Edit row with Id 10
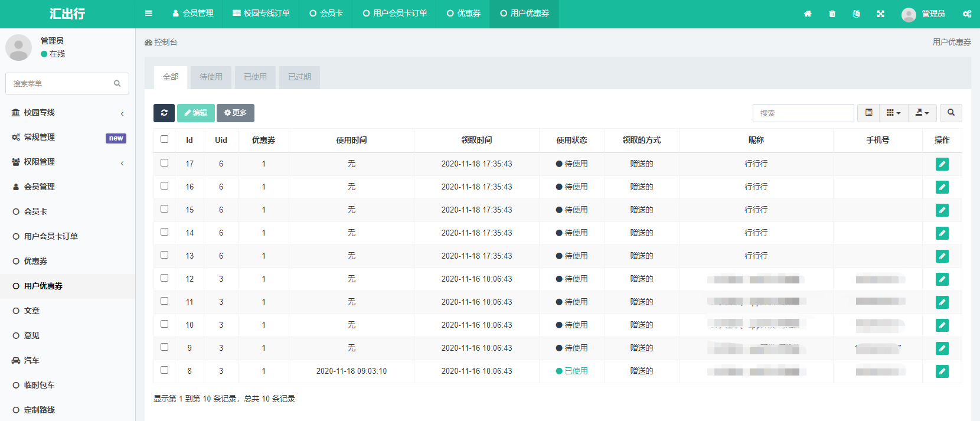Viewport: 980px width, 421px height. [942, 325]
